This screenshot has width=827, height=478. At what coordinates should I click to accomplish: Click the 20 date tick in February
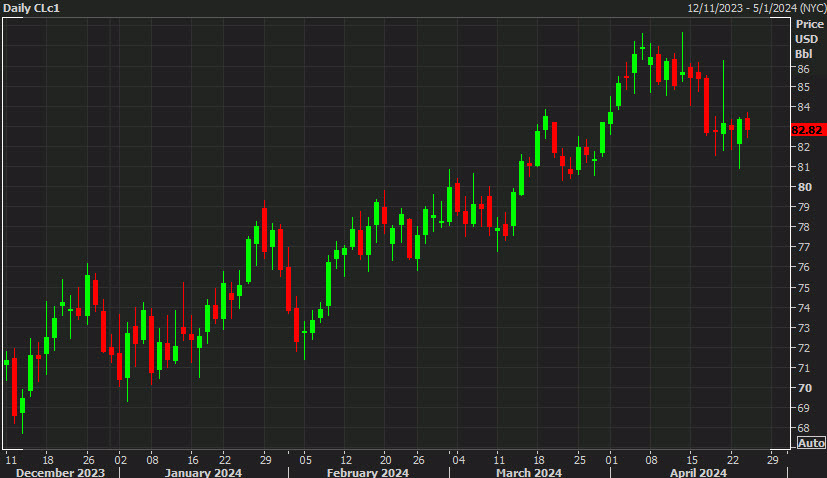385,458
